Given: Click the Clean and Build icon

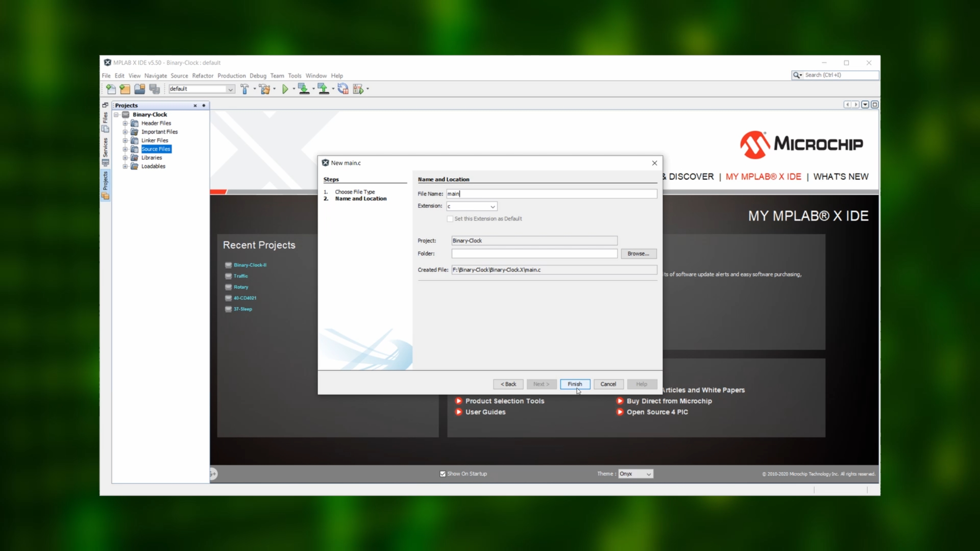Looking at the screenshot, I should [x=265, y=89].
